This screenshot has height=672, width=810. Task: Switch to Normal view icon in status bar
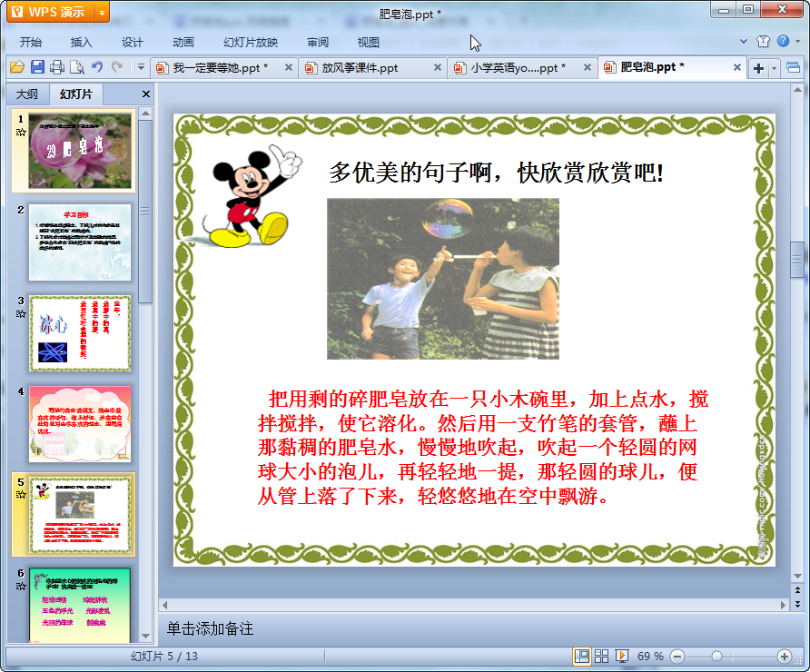click(582, 657)
